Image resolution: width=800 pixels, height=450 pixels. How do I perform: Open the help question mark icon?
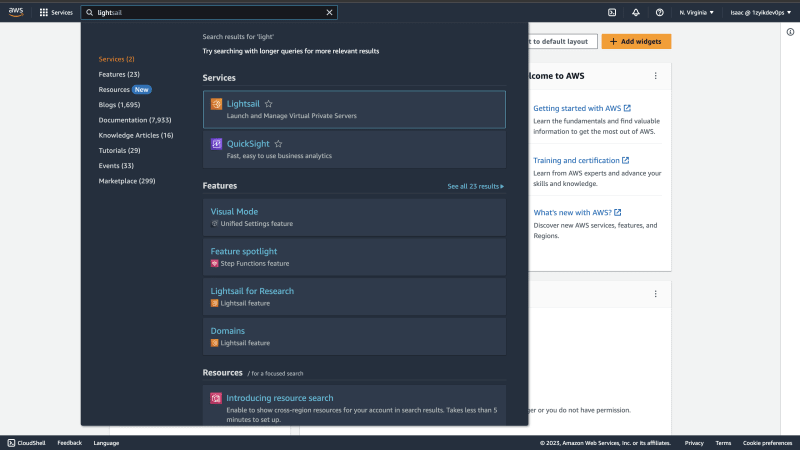[x=659, y=12]
